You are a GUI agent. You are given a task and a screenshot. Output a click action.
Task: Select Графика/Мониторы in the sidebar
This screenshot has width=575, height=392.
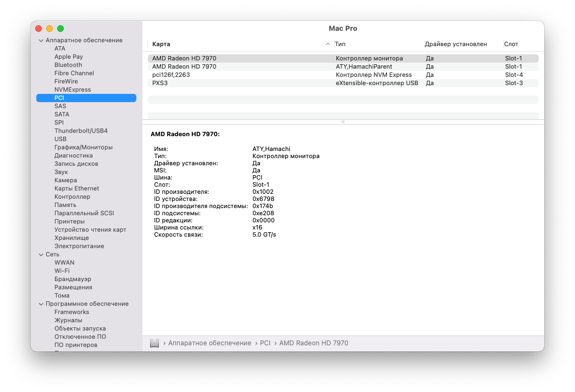(x=84, y=147)
